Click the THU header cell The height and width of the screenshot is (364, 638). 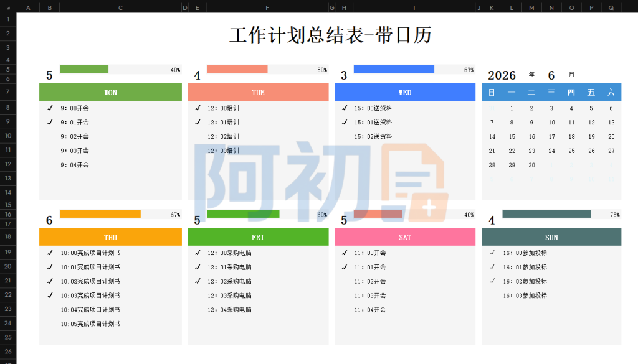pos(110,237)
